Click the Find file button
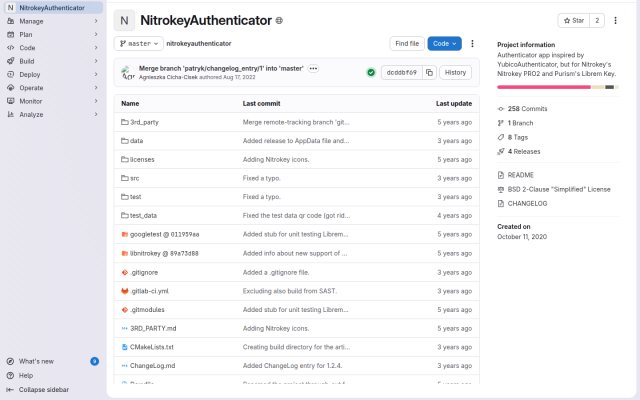The width and height of the screenshot is (640, 400). coord(407,43)
